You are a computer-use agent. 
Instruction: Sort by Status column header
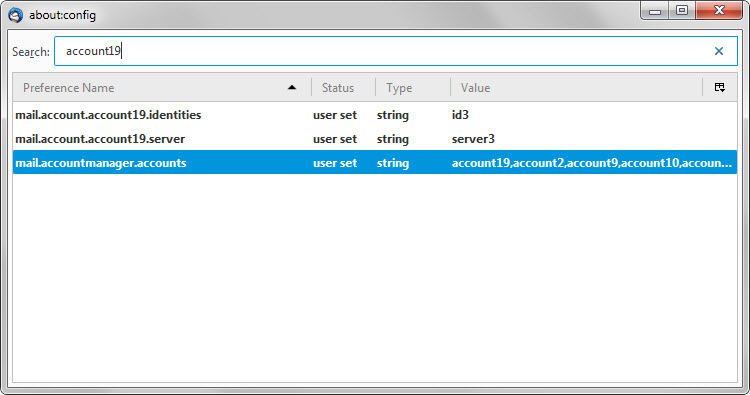click(x=343, y=88)
